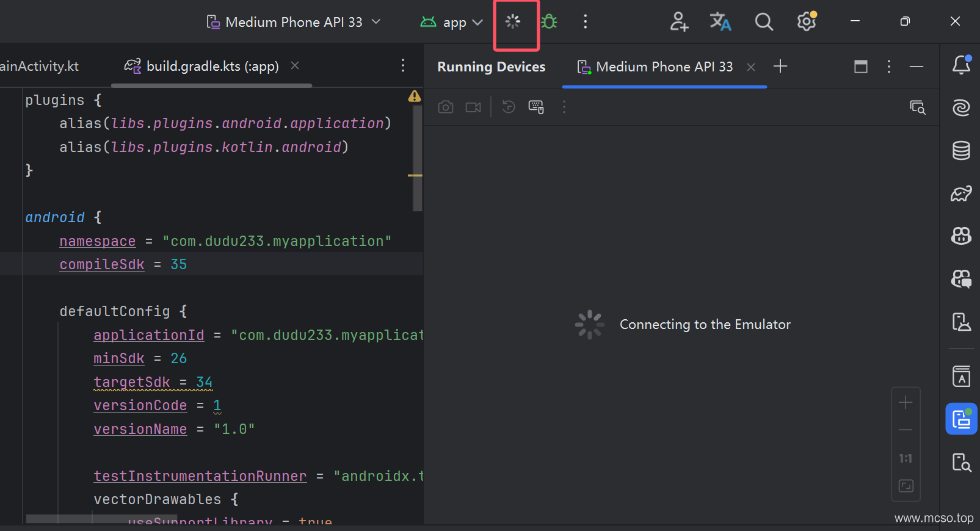
Task: Switch to the MainActivity.kt editor tab
Action: coord(39,66)
